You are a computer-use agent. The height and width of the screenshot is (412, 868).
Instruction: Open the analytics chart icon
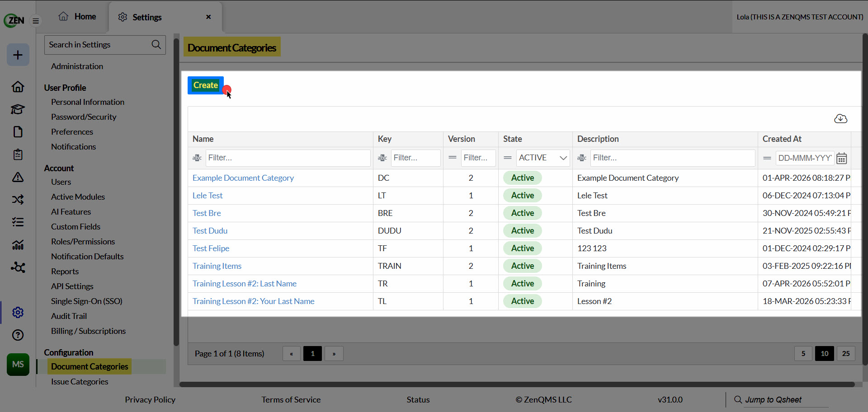pos(18,245)
